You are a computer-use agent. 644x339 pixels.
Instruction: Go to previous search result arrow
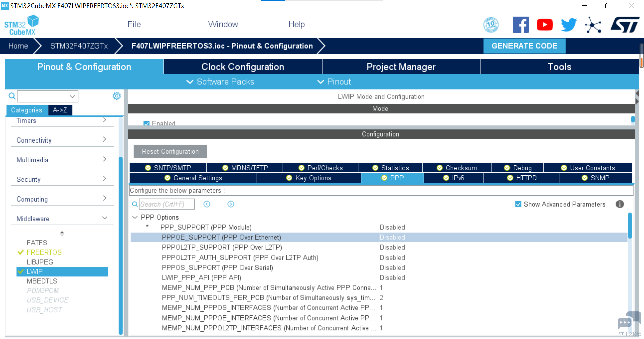(207, 204)
